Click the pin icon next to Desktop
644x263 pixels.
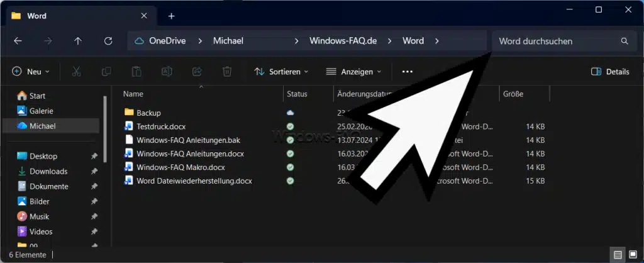point(94,156)
